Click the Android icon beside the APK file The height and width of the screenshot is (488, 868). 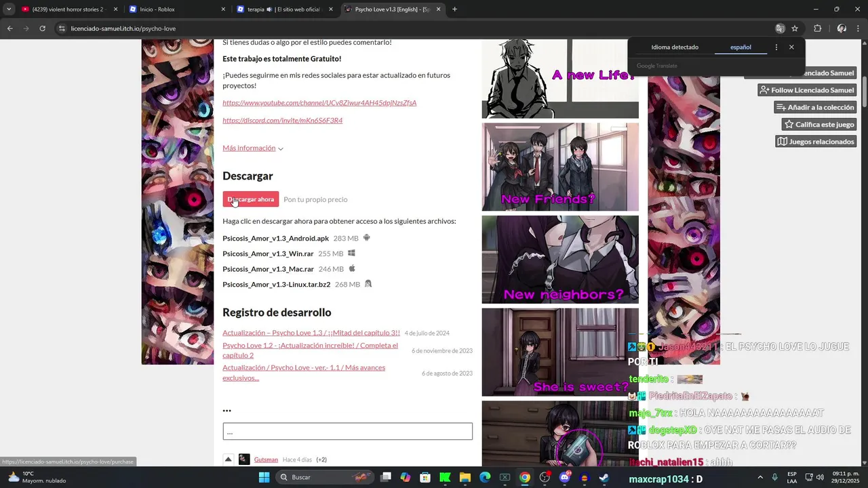point(367,238)
